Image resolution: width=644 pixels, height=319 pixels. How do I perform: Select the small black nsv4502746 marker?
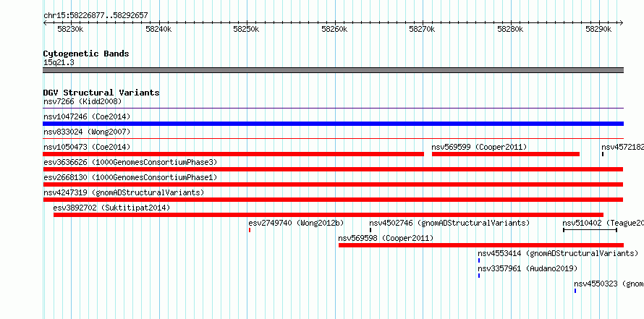click(x=370, y=230)
